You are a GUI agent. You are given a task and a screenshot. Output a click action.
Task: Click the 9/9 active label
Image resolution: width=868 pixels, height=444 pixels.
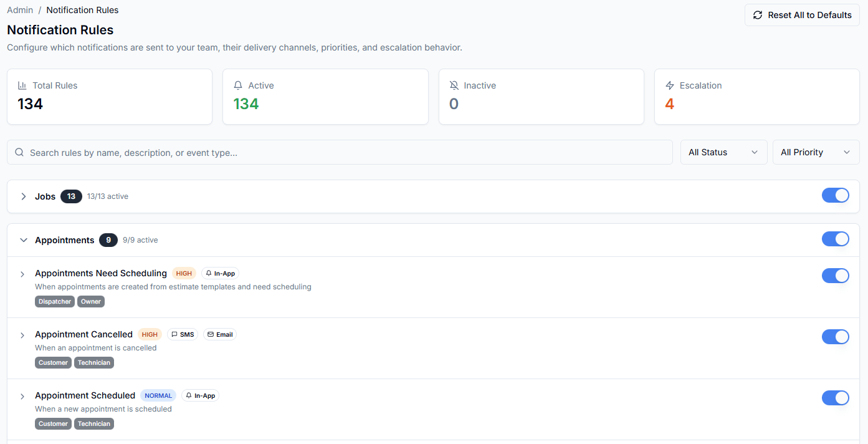pyautogui.click(x=140, y=240)
